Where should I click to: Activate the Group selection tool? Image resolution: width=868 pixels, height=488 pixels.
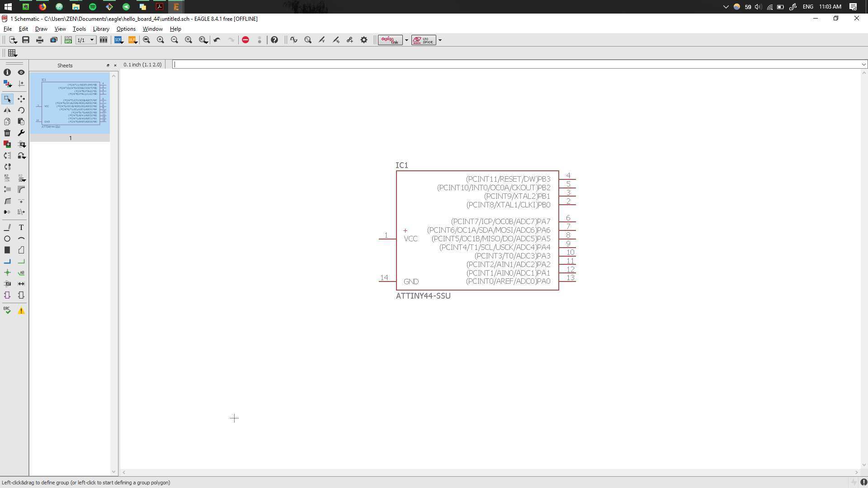[x=7, y=99]
